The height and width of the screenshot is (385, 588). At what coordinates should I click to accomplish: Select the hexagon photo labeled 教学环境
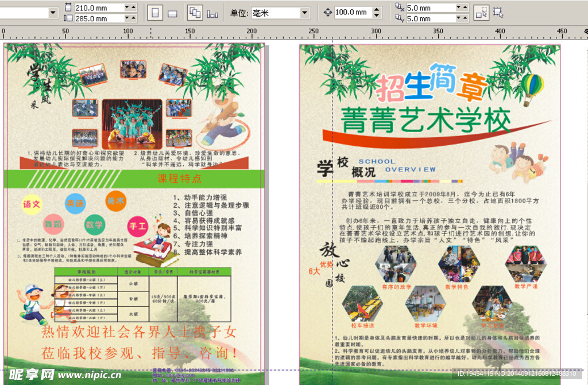(x=425, y=304)
